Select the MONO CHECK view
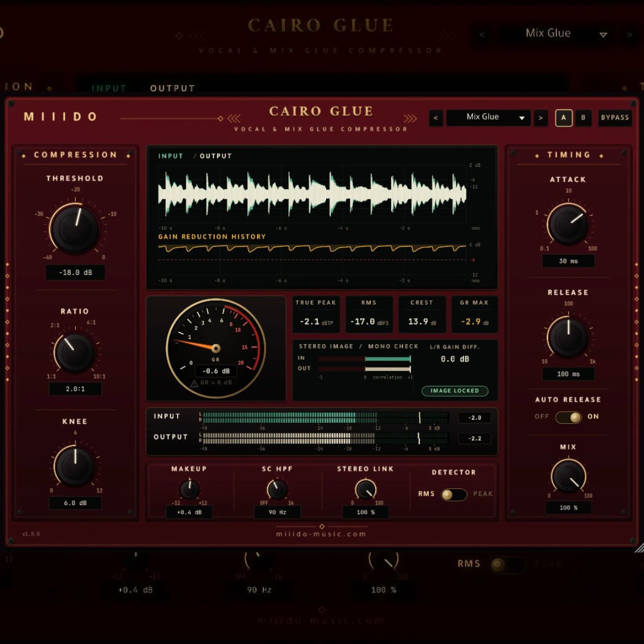The width and height of the screenshot is (644, 644). pos(393,347)
